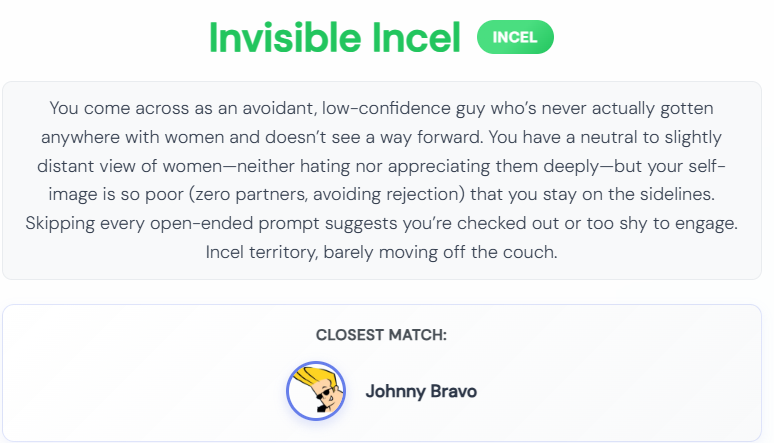The image size is (774, 443).
Task: Click the Invisible Incel heading
Action: click(x=334, y=37)
